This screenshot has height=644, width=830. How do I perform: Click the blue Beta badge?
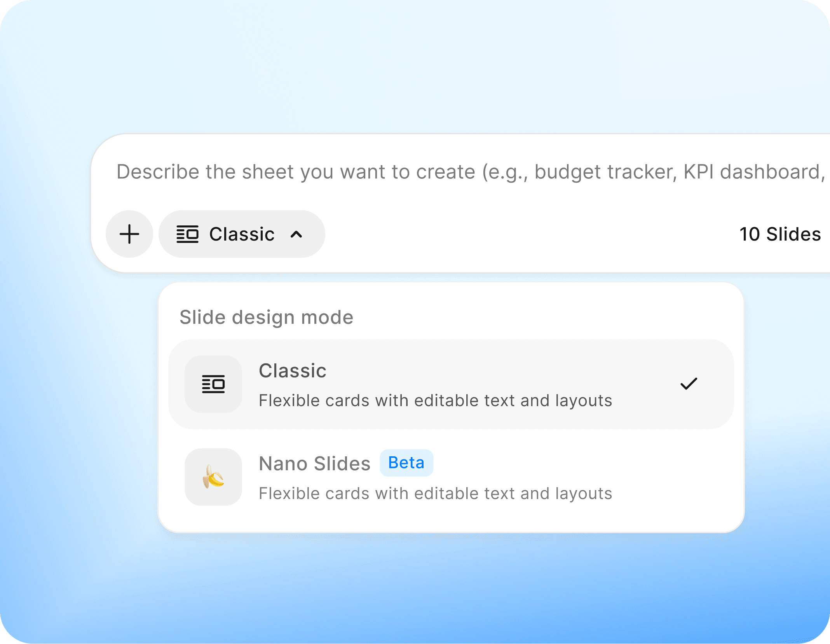coord(406,462)
